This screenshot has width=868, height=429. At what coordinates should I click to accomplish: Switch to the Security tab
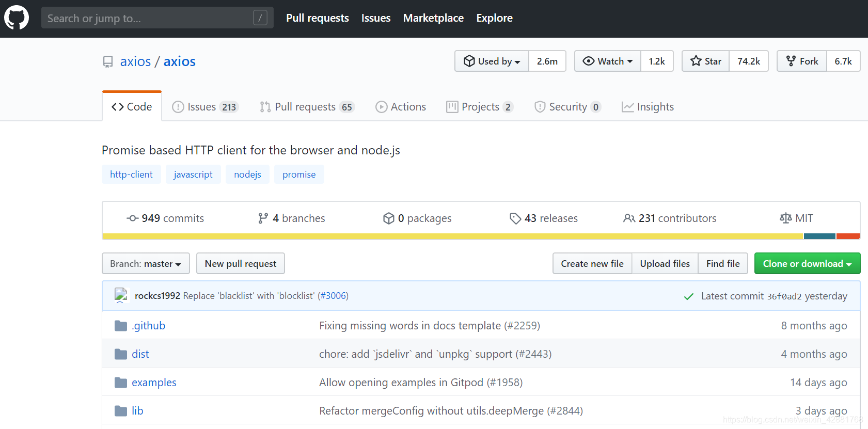[x=567, y=107]
